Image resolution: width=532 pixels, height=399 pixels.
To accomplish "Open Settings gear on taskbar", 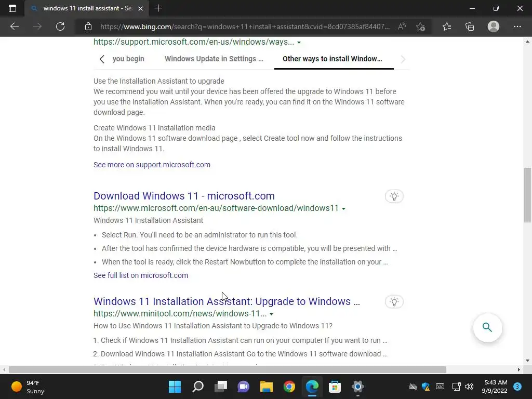I will coord(357,387).
